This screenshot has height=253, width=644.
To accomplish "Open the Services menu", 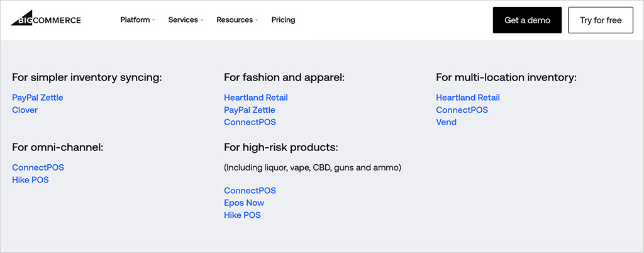I will tap(183, 20).
